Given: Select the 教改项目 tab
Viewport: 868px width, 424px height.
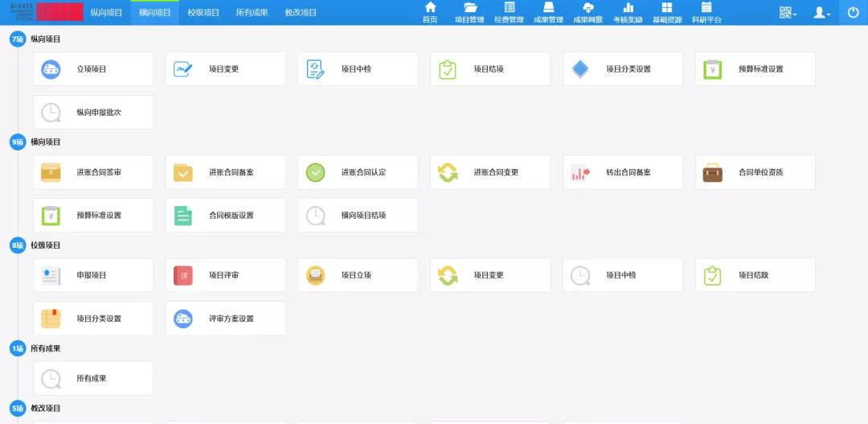Looking at the screenshot, I should (301, 13).
